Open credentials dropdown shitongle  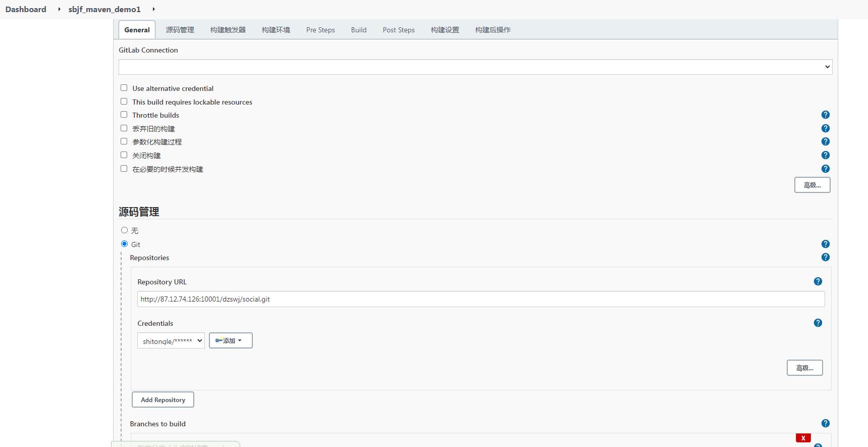pyautogui.click(x=171, y=341)
